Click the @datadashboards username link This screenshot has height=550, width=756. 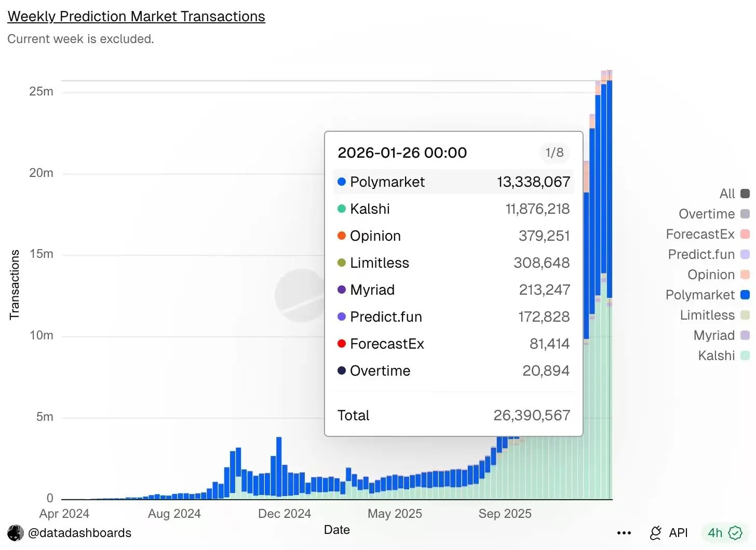(x=80, y=533)
